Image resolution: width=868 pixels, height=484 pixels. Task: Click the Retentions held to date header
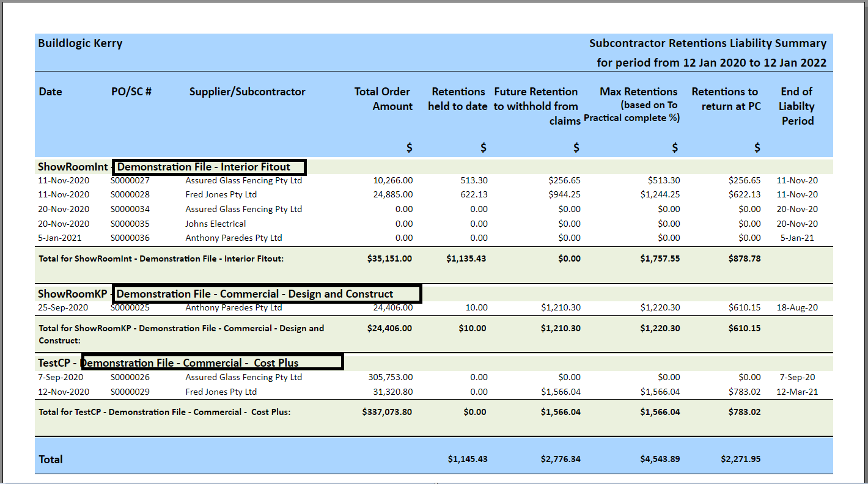[458, 99]
